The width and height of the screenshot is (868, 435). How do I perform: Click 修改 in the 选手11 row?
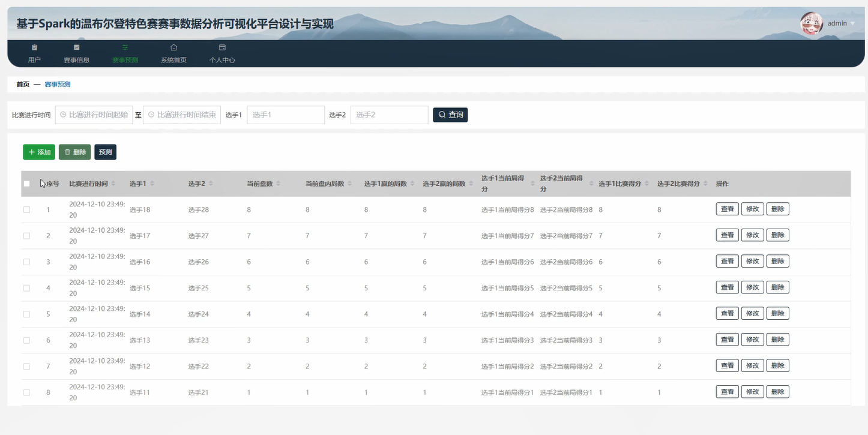753,392
